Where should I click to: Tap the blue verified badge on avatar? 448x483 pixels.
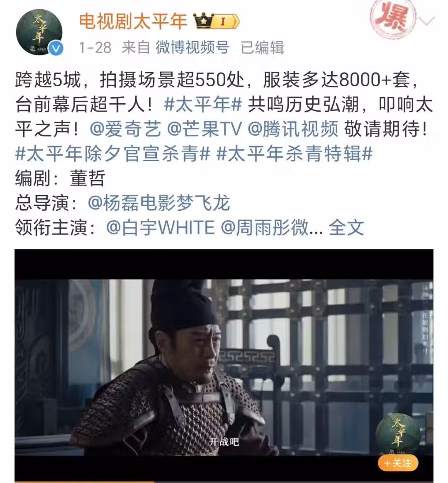[56, 49]
